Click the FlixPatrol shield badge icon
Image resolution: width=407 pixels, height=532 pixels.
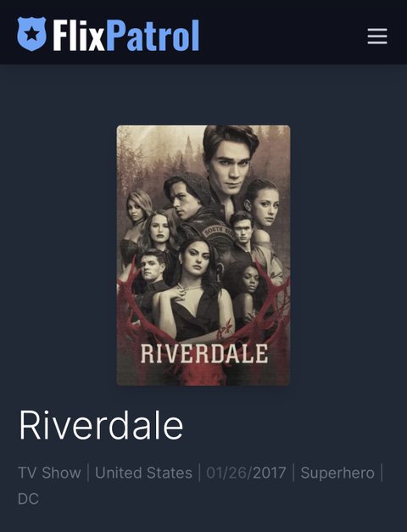click(x=31, y=34)
